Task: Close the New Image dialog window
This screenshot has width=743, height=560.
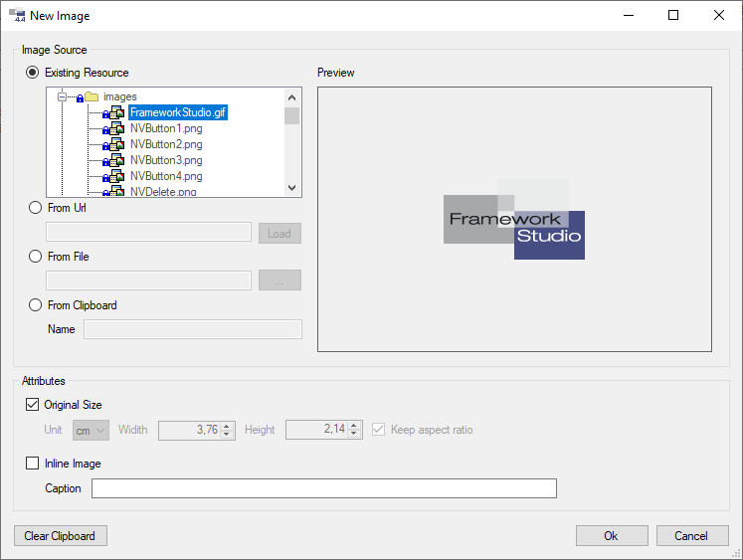Action: 718,15
